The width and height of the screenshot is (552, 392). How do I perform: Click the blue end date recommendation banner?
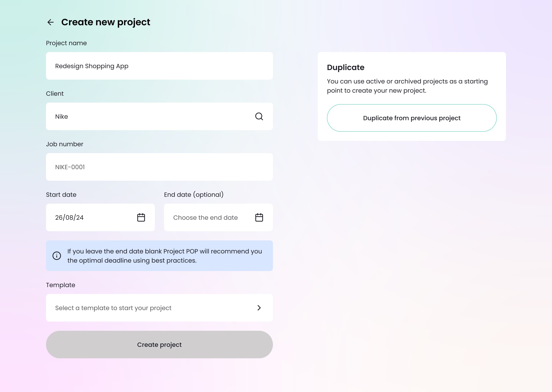(x=159, y=256)
